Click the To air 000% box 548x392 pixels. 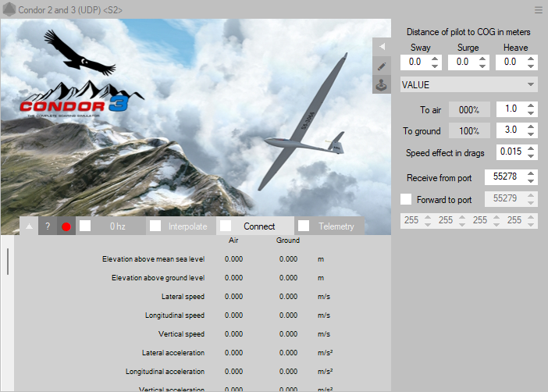click(469, 110)
